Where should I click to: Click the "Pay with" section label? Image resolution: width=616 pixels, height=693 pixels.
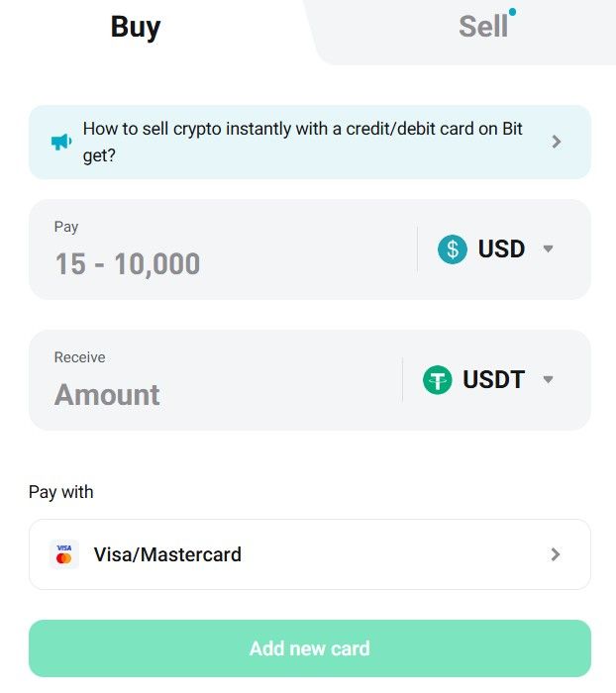pos(61,492)
